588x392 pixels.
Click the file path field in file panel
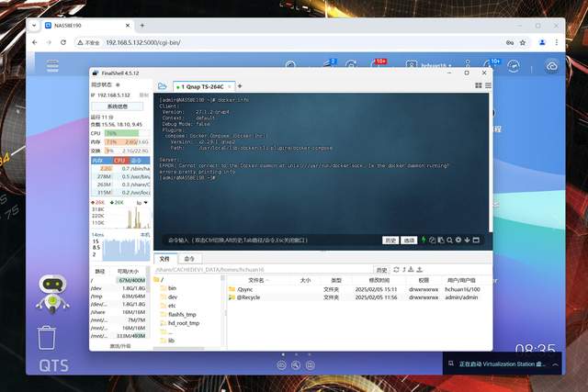click(x=263, y=270)
